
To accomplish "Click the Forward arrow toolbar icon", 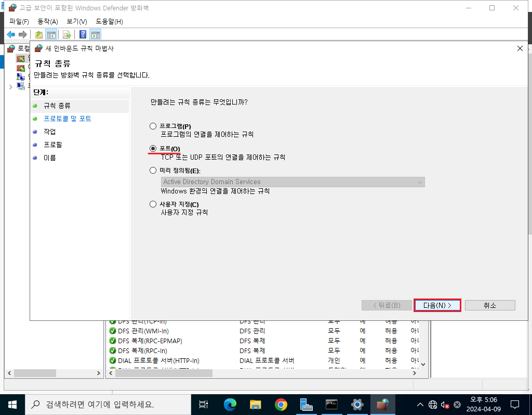I will click(x=23, y=34).
